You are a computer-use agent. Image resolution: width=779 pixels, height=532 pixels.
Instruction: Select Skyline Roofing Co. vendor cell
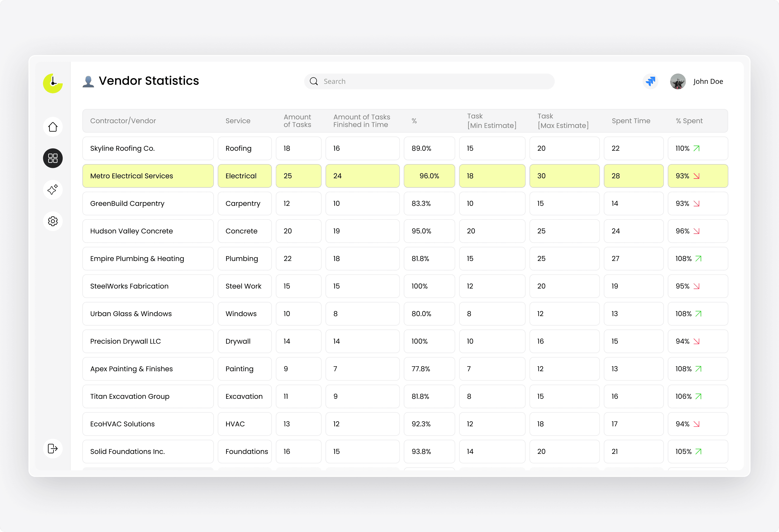148,148
